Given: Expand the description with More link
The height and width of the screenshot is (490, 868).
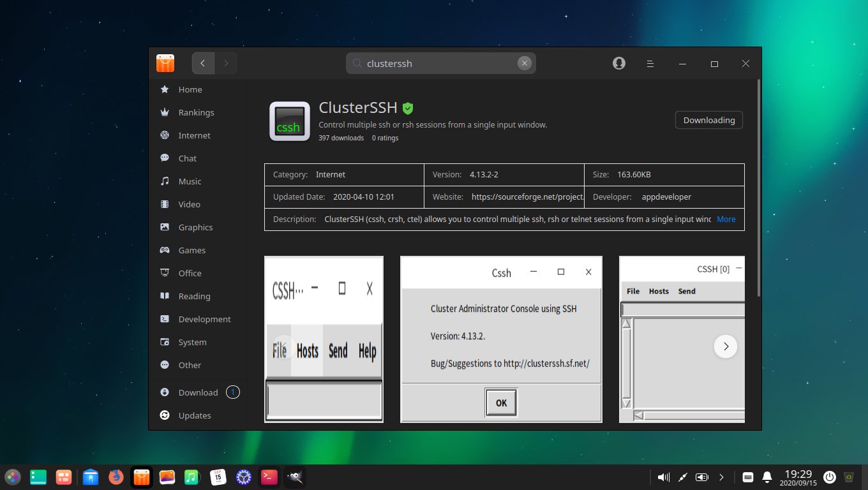Looking at the screenshot, I should [x=726, y=219].
